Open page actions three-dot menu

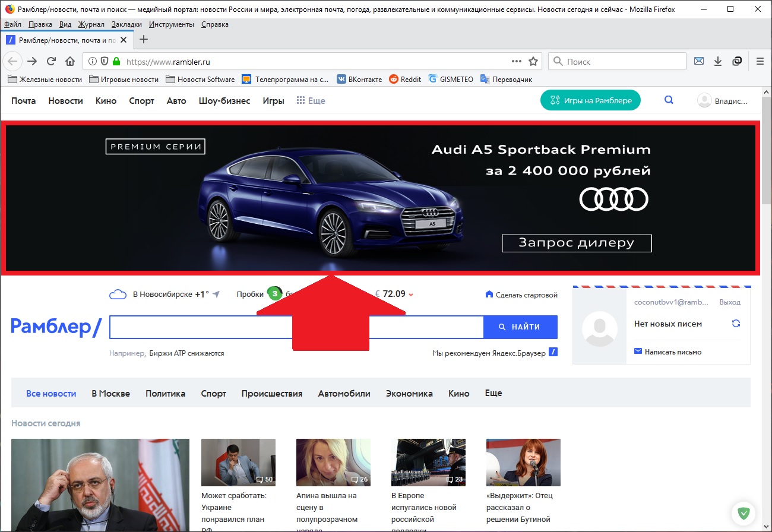(x=517, y=61)
